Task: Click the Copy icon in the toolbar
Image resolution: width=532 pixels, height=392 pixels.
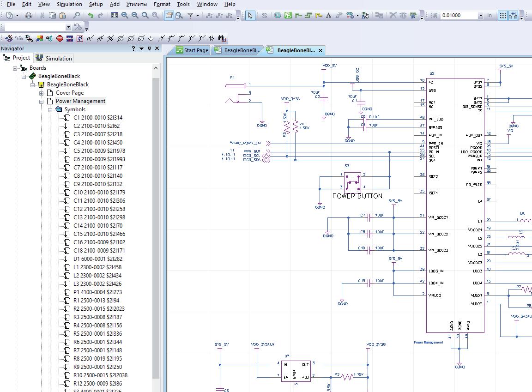Action: [52, 15]
